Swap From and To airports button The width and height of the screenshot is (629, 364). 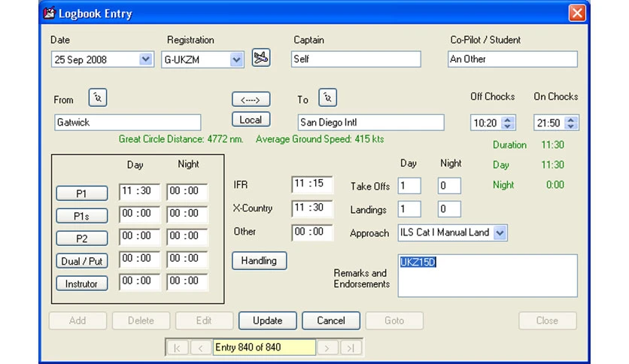pos(251,99)
